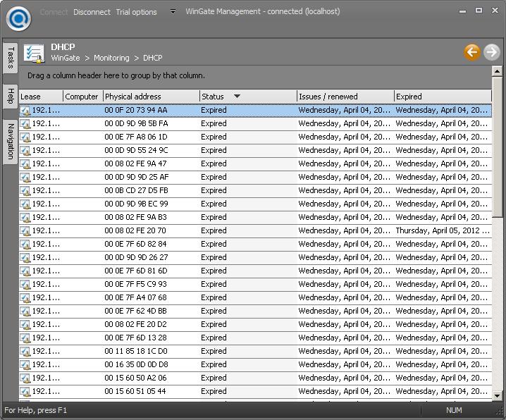Click the DHCP breadcrumb link
506x420 pixels.
pyautogui.click(x=153, y=58)
